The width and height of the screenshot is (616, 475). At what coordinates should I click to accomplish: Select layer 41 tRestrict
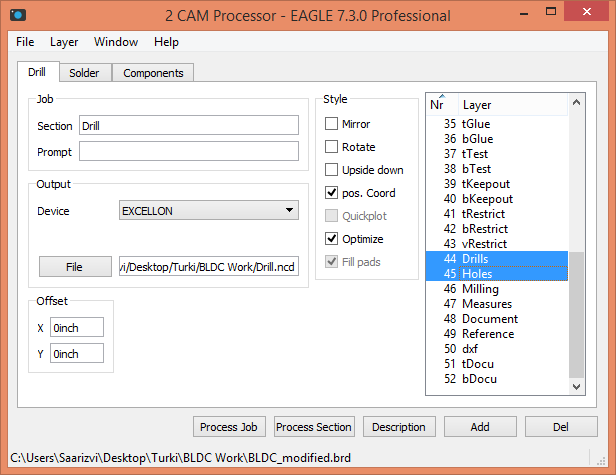point(497,214)
